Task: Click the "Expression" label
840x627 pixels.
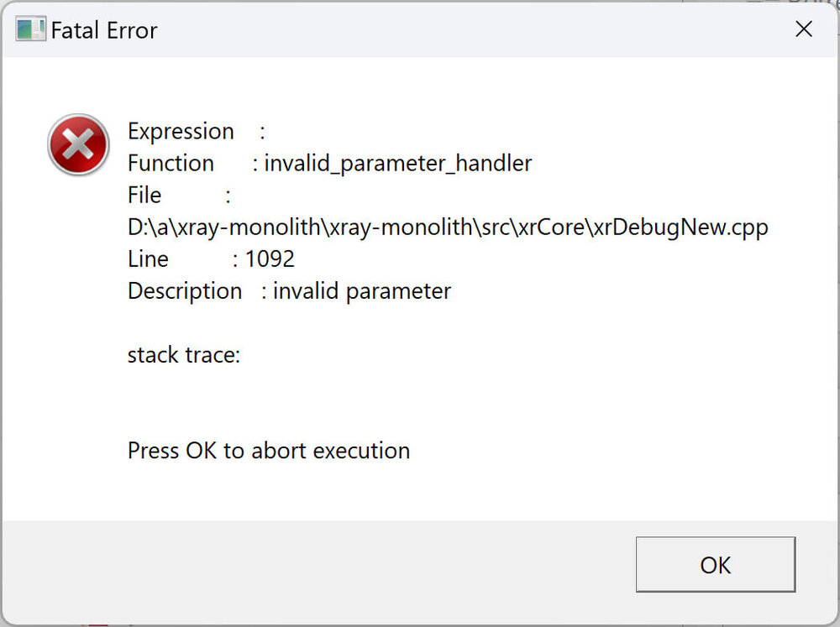Action: point(181,132)
